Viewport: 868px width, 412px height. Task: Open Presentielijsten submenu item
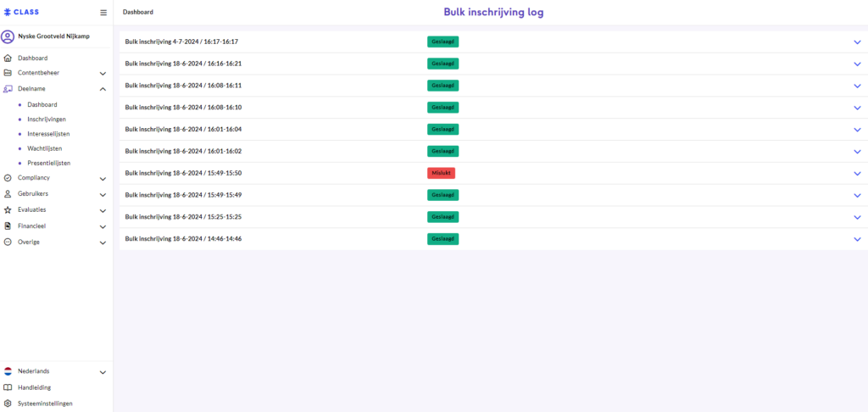48,163
